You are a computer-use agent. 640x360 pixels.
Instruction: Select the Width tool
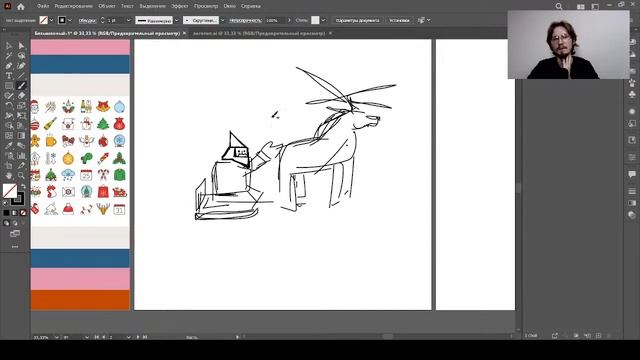click(x=9, y=116)
